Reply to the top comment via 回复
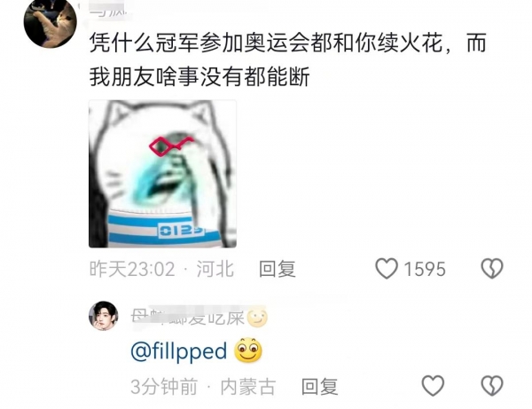This screenshot has width=532, height=409. tap(278, 269)
